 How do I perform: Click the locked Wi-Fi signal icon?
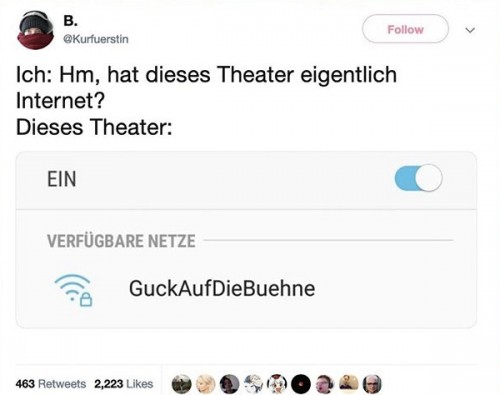click(x=74, y=290)
